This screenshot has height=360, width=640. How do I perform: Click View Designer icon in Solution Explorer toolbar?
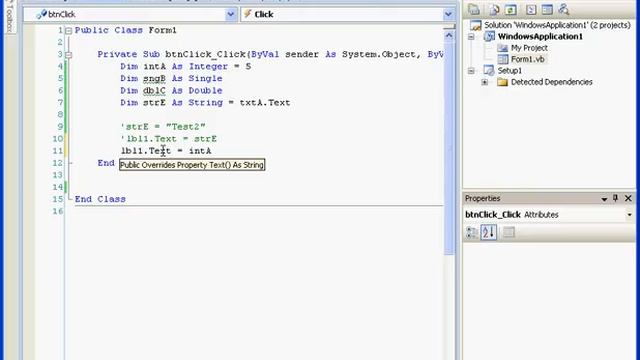(x=547, y=9)
